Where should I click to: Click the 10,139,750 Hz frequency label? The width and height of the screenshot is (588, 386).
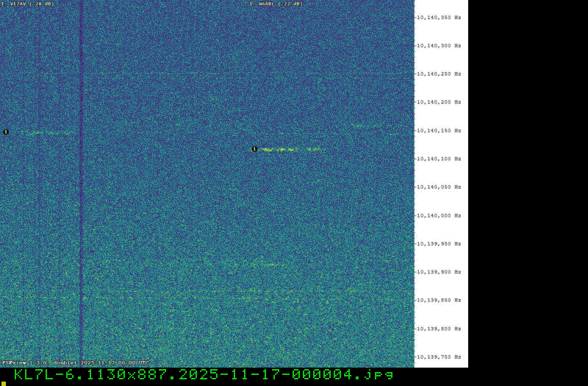point(439,357)
